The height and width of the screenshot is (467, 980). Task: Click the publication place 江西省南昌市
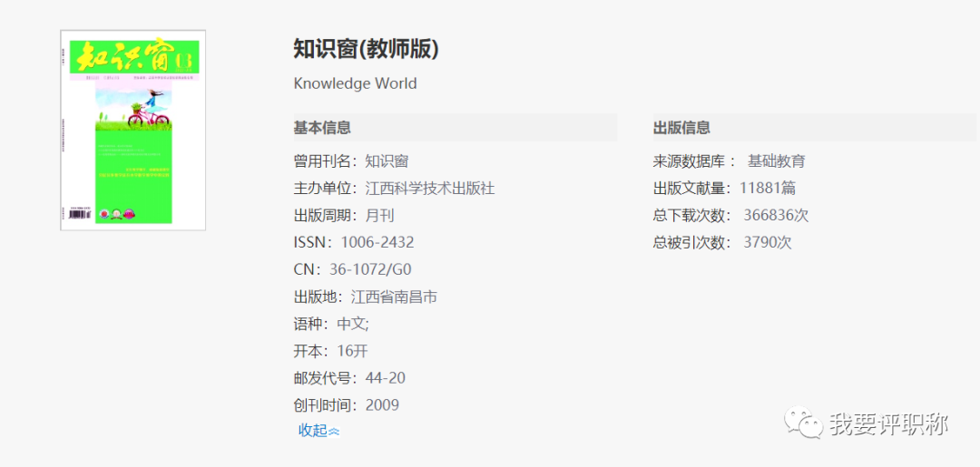[x=394, y=297]
